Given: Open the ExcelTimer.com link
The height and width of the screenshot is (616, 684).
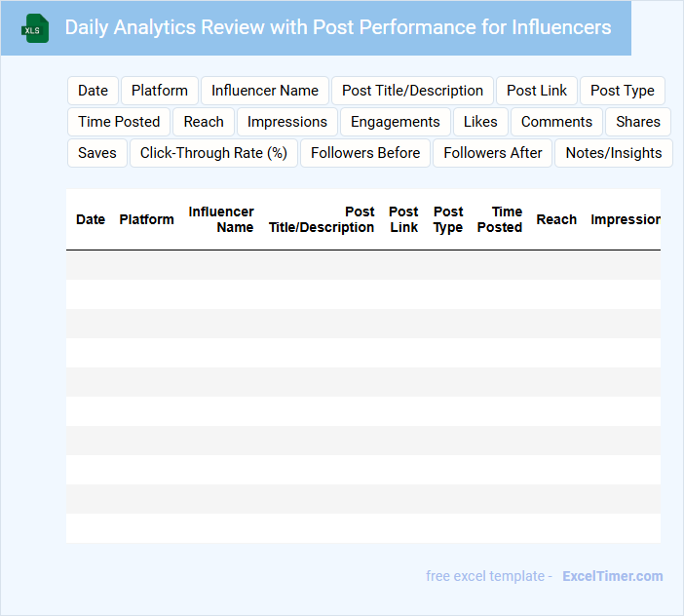Looking at the screenshot, I should (x=613, y=576).
